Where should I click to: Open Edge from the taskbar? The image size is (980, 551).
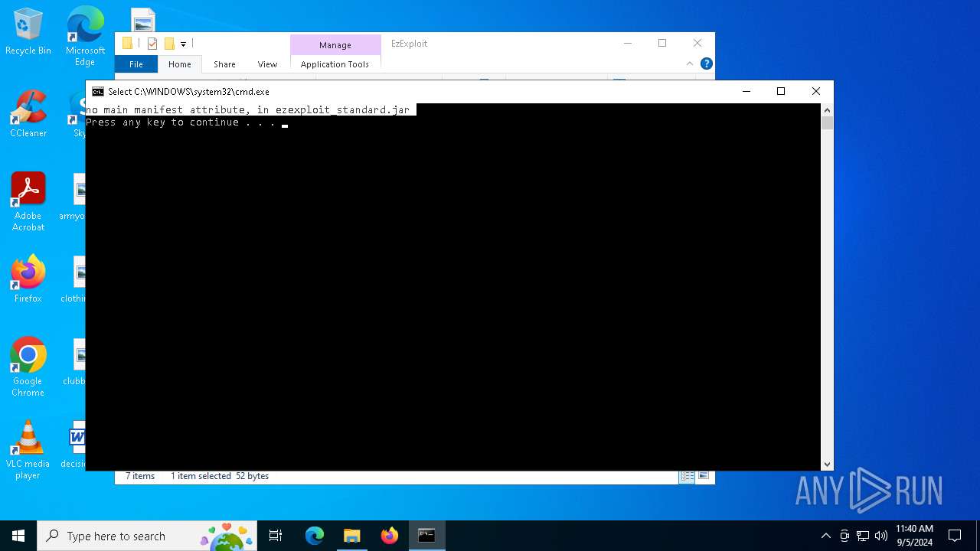point(315,536)
